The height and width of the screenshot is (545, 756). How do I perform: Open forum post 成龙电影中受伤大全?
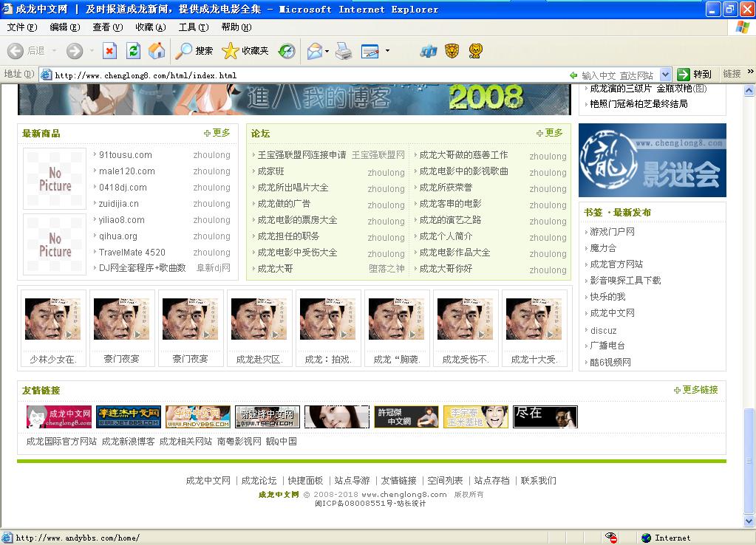point(297,253)
